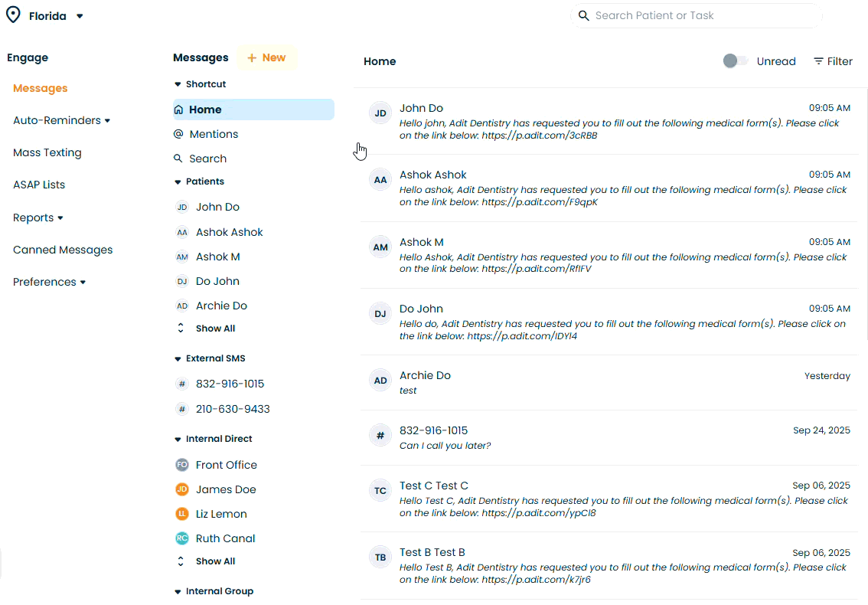Go to Canned Messages
The width and height of the screenshot is (868, 605).
coord(63,250)
